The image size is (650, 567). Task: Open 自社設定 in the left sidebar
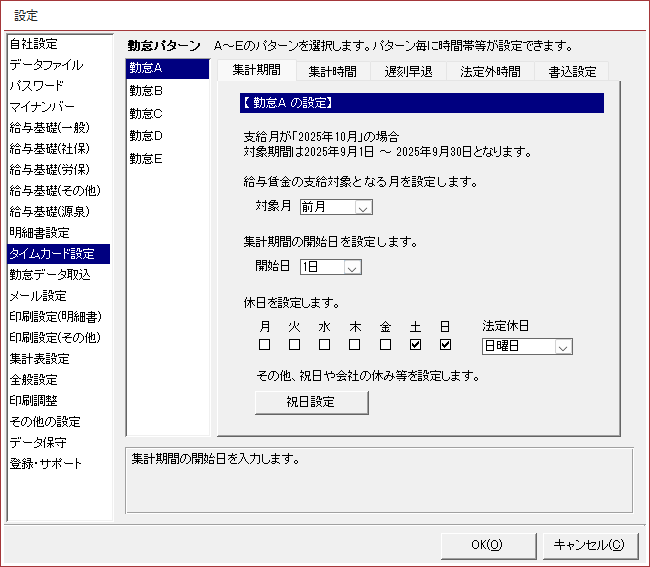coord(34,44)
